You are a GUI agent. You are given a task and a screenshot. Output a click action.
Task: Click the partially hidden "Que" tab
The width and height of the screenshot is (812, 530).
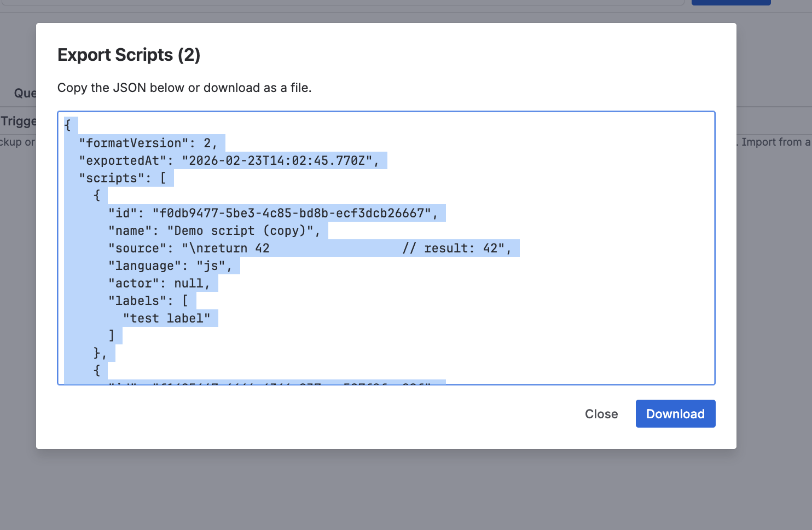click(x=25, y=93)
